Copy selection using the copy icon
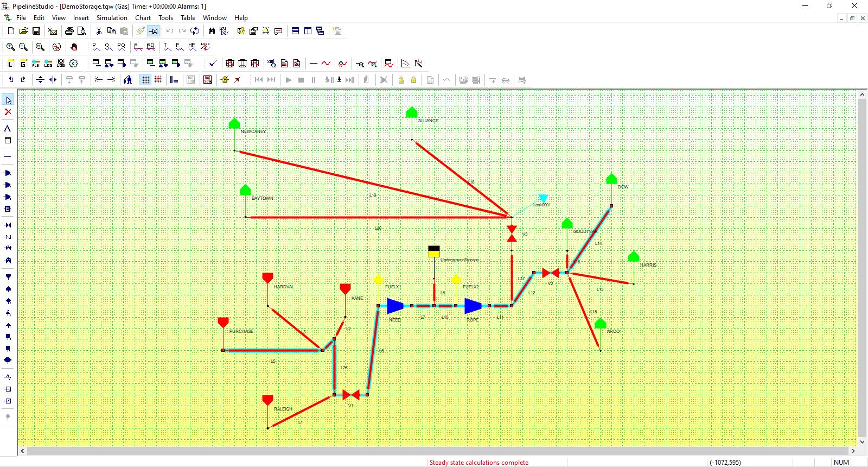Viewport: 868px width, 467px height. [x=111, y=31]
